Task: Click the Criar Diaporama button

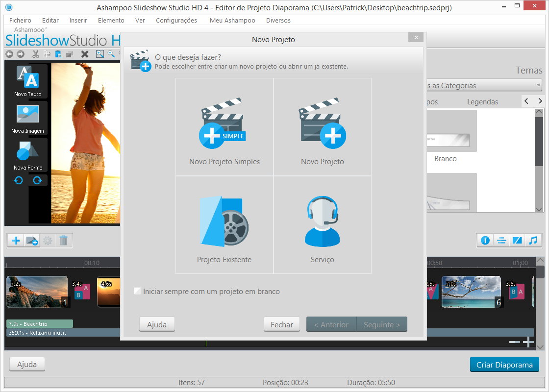Action: pyautogui.click(x=504, y=365)
